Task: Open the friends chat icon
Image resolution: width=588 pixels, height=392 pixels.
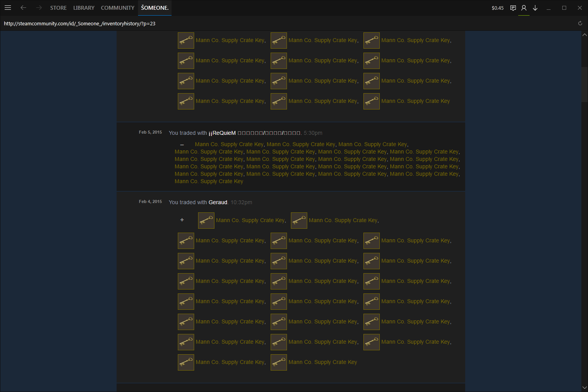Action: pyautogui.click(x=513, y=8)
